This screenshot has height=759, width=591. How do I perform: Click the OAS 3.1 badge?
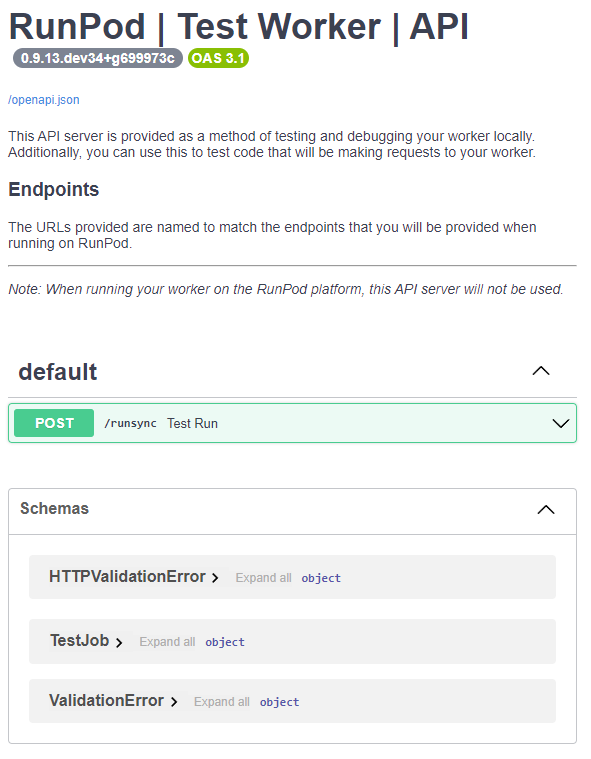click(218, 58)
